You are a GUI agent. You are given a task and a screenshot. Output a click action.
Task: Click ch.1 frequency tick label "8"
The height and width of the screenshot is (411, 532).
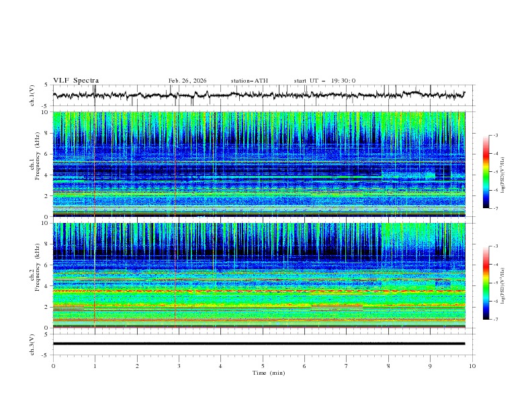[47, 133]
